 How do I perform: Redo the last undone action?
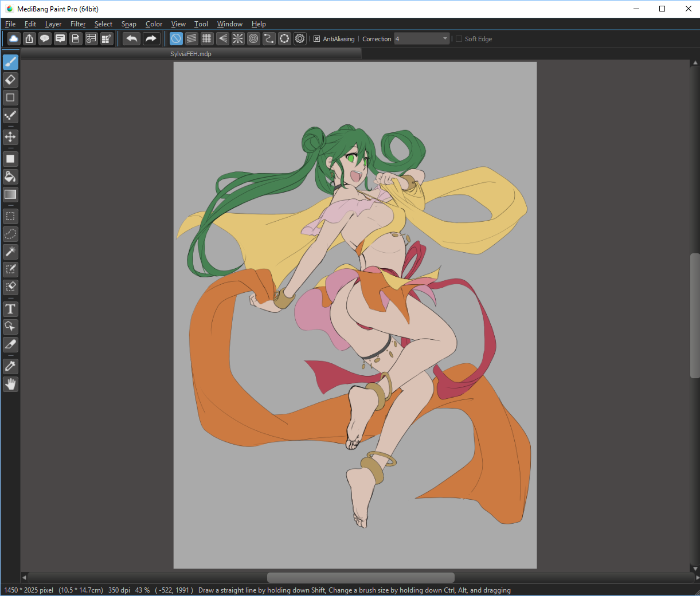point(151,38)
